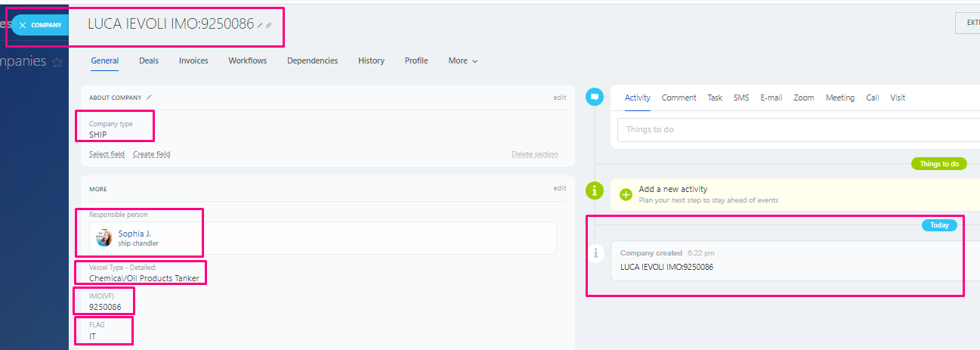The image size is (980, 350).
Task: Close the Company side panel
Action: (x=23, y=25)
